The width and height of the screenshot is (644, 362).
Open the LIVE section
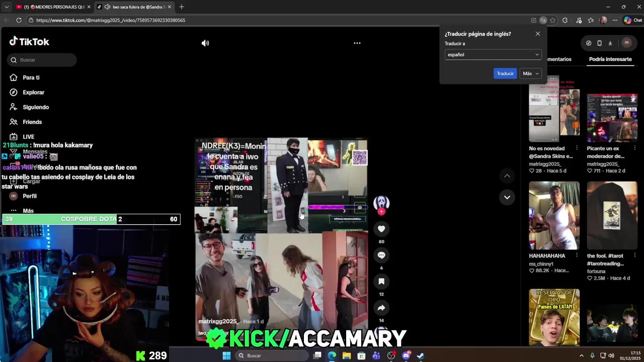click(x=28, y=137)
